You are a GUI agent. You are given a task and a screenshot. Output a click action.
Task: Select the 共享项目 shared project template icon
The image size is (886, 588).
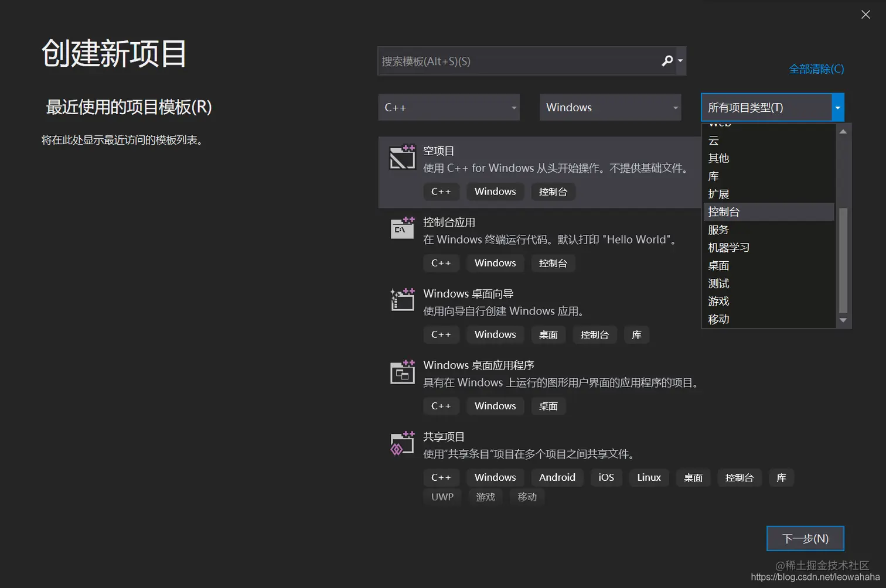[402, 443]
